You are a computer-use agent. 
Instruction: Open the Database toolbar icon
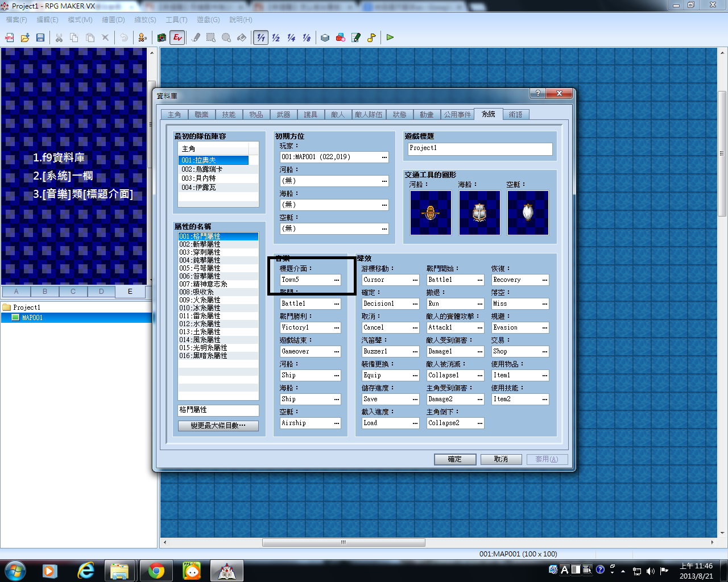coord(325,38)
